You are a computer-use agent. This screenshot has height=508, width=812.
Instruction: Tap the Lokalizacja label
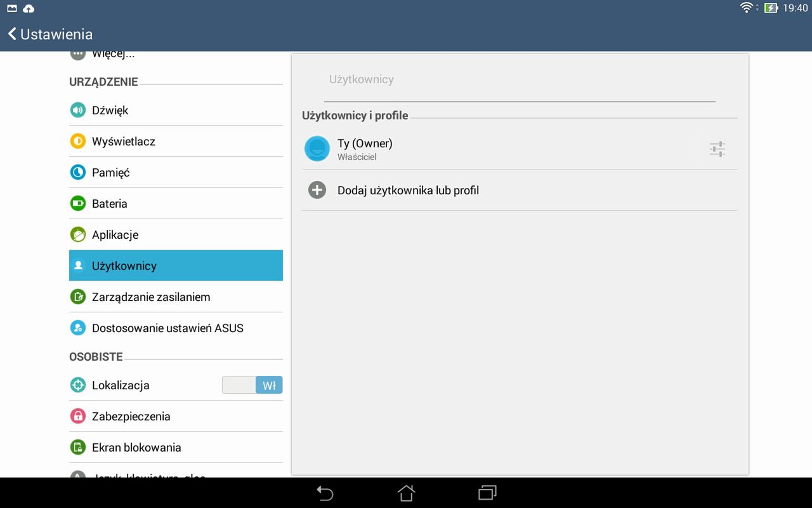tap(121, 385)
